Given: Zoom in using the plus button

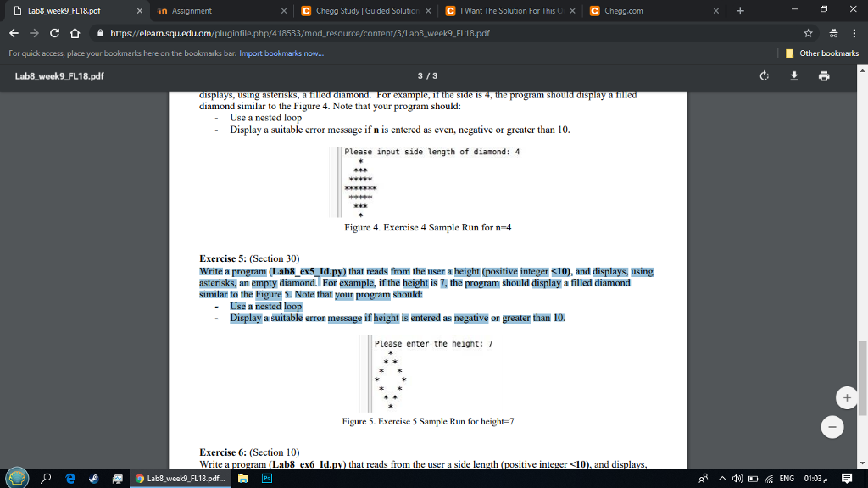Looking at the screenshot, I should pos(846,396).
